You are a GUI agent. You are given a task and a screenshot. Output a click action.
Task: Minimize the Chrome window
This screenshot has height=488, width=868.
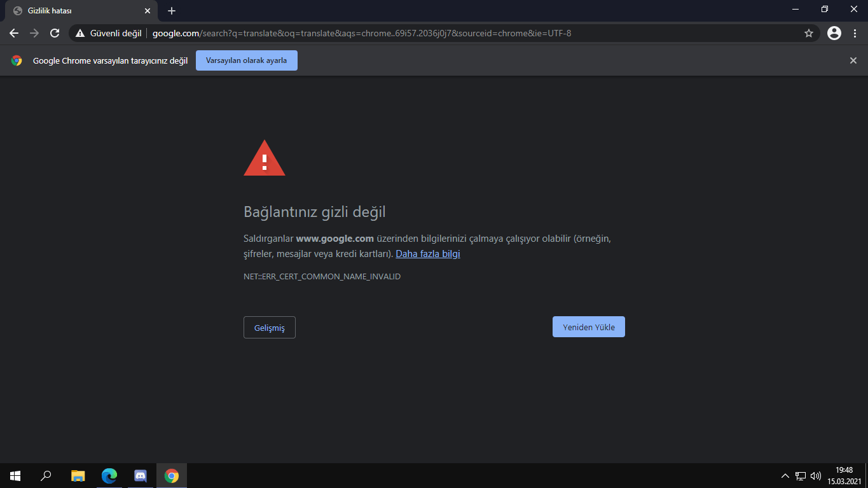coord(796,9)
